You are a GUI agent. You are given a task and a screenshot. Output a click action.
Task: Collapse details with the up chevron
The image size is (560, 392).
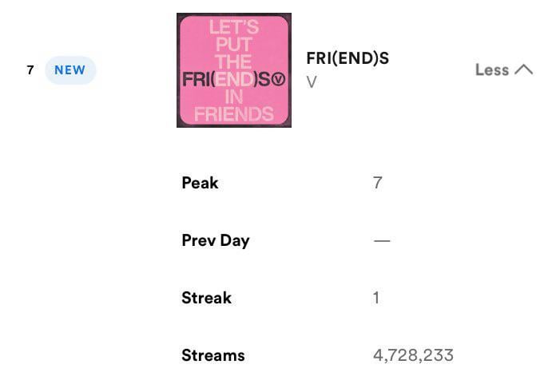coord(523,69)
